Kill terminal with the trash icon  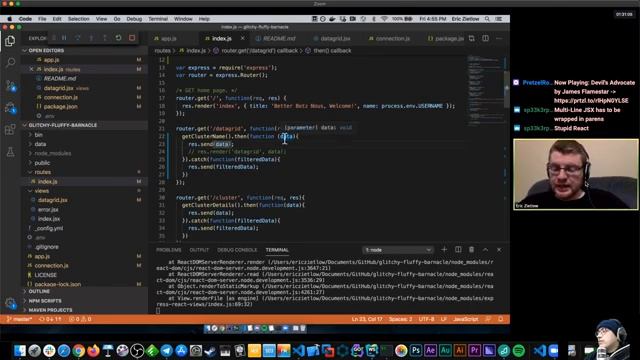click(x=471, y=249)
